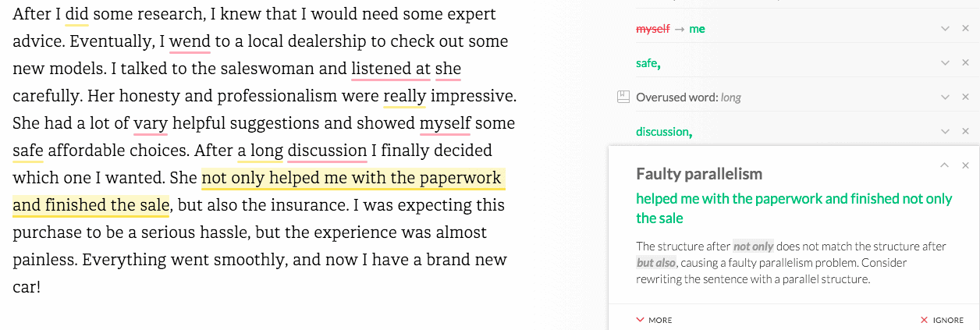Apply the green "me" replacement

coord(697,29)
